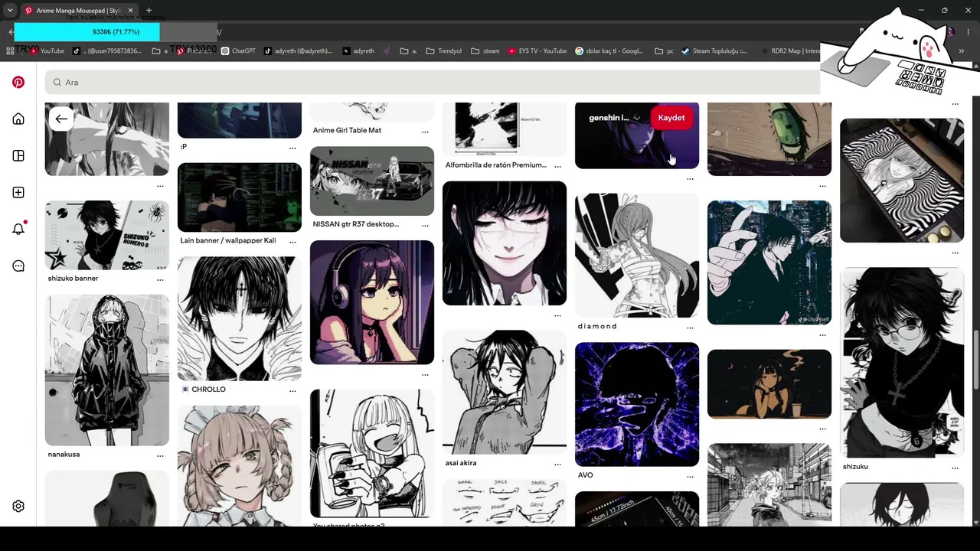
Task: Close the Anime Manga Mousepad tab
Action: [x=129, y=11]
